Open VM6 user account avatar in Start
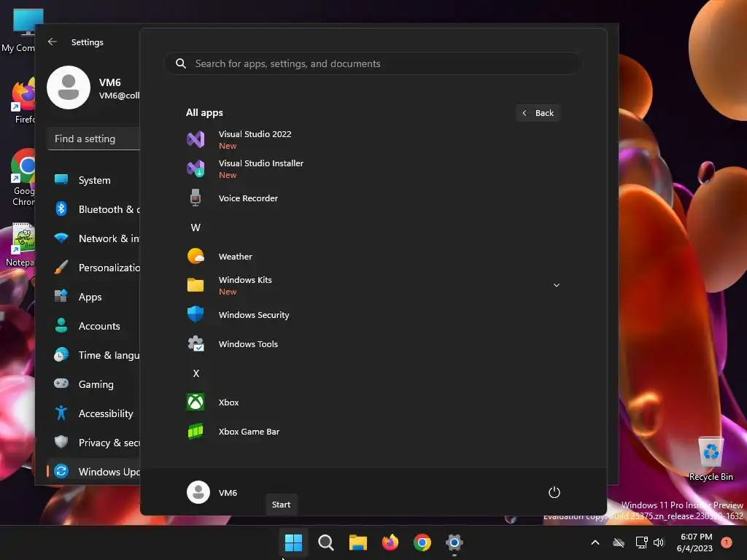This screenshot has height=560, width=747. click(198, 492)
